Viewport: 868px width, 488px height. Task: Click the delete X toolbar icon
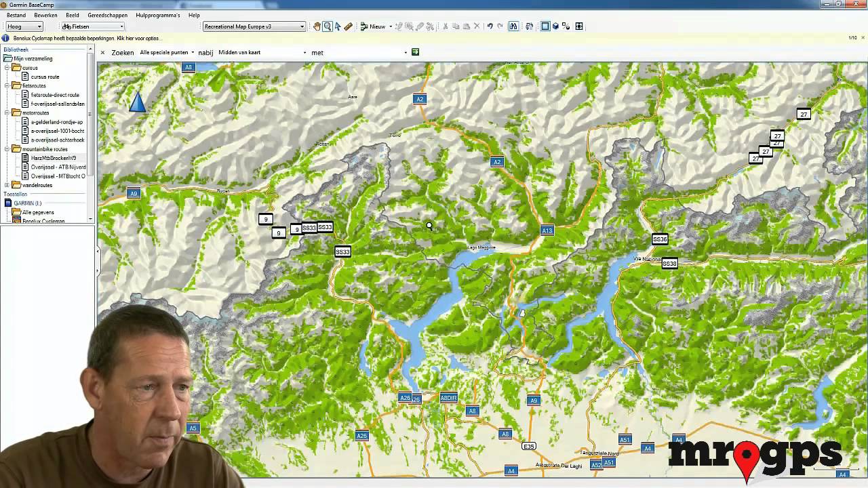pos(477,26)
